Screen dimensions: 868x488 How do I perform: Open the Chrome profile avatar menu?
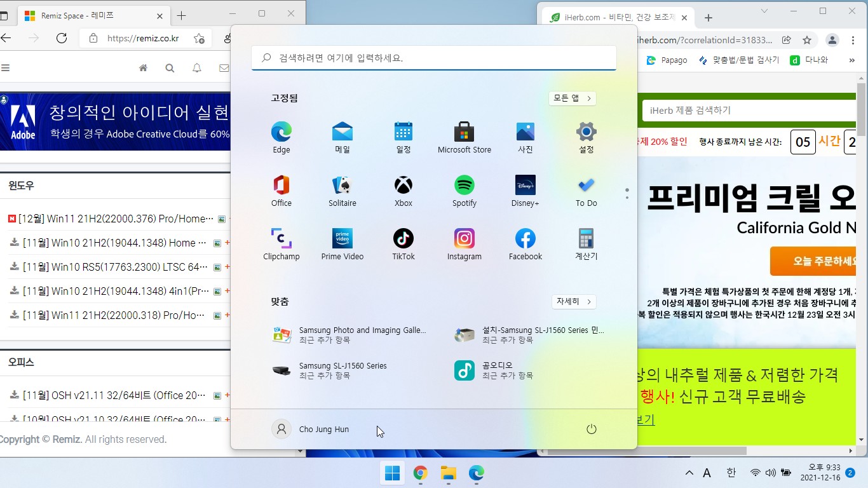[x=832, y=40]
